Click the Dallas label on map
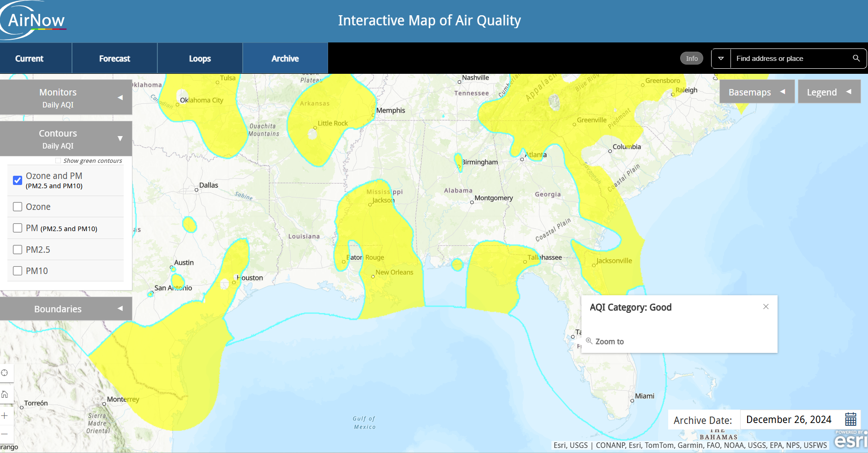Image resolution: width=868 pixels, height=453 pixels. (209, 185)
